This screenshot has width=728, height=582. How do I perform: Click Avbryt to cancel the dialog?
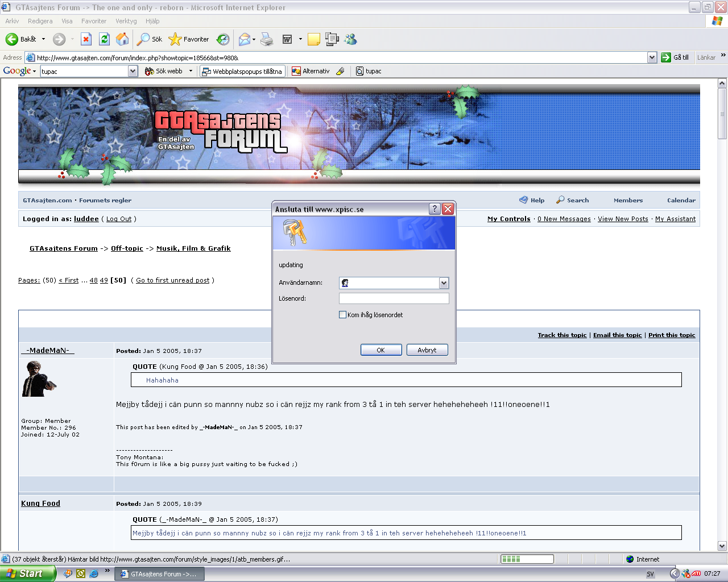(427, 350)
